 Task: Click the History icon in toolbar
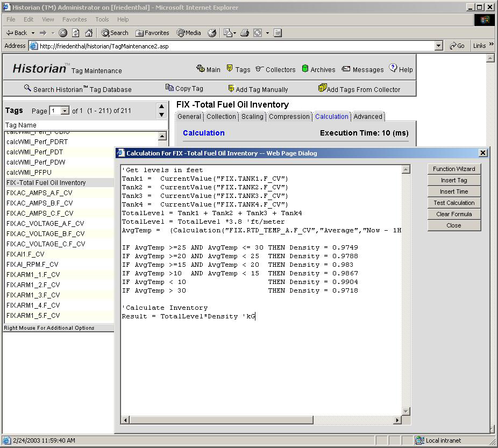click(212, 33)
